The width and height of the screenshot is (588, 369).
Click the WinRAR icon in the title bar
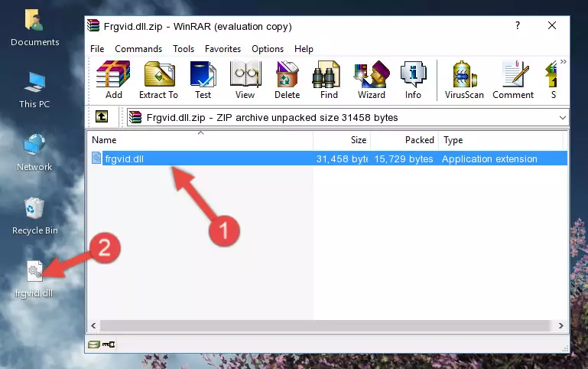[x=94, y=26]
